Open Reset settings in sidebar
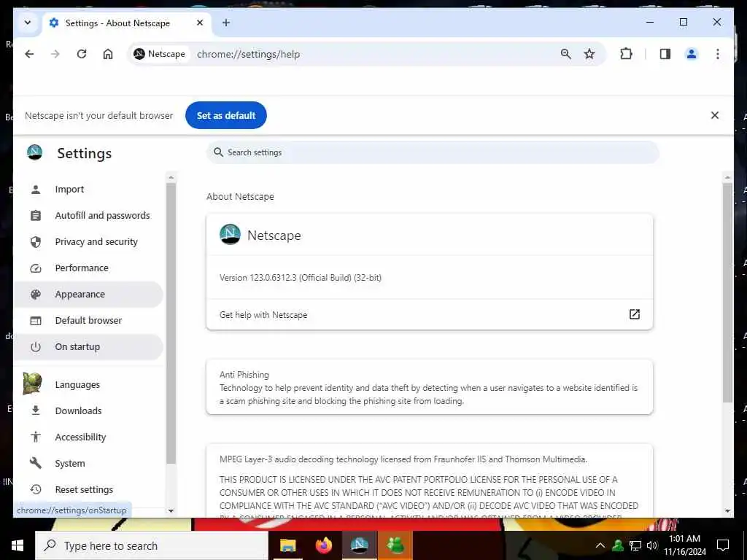This screenshot has height=560, width=747. click(x=88, y=489)
